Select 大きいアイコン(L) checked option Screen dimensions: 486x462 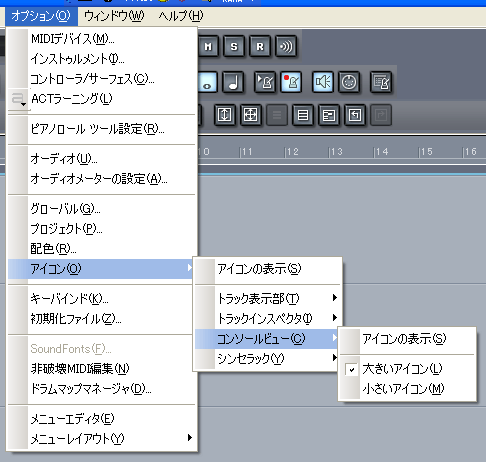tap(407, 369)
